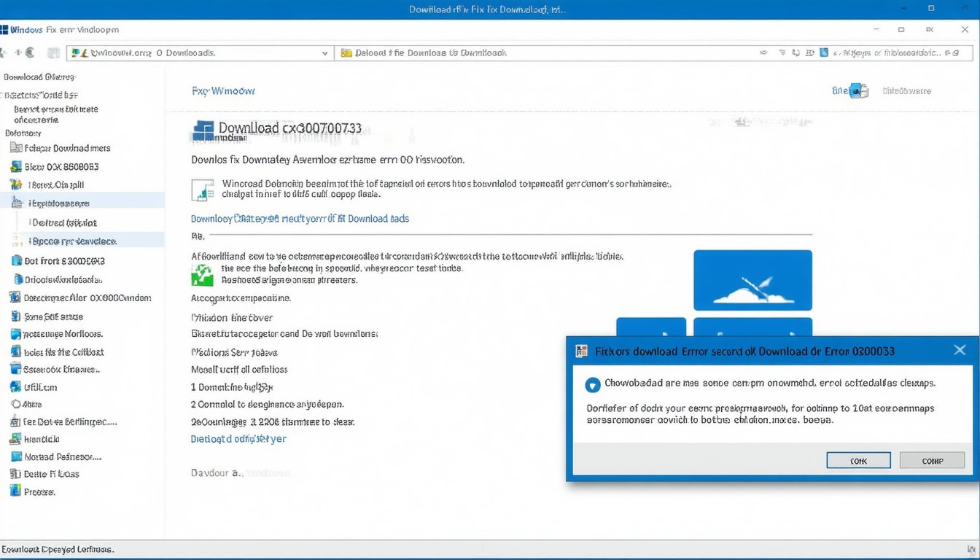Open the blue 'Downlooy' link above the divider

[300, 219]
